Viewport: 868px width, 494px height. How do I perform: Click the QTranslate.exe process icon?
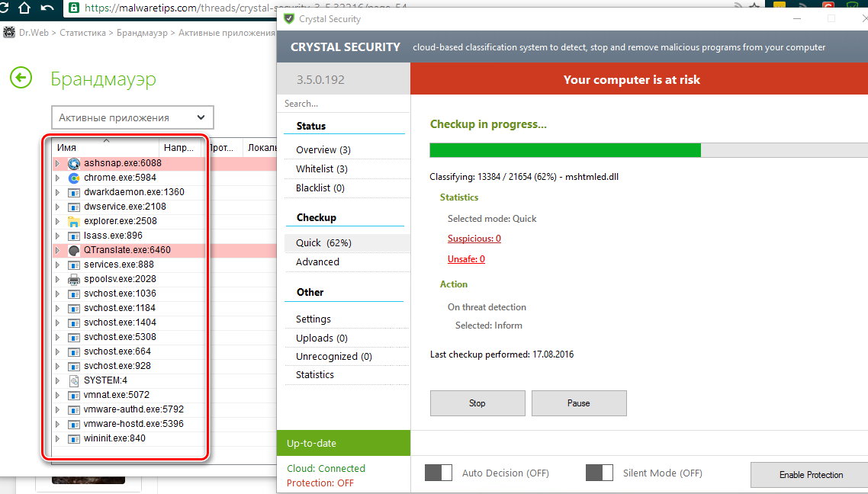click(x=74, y=251)
